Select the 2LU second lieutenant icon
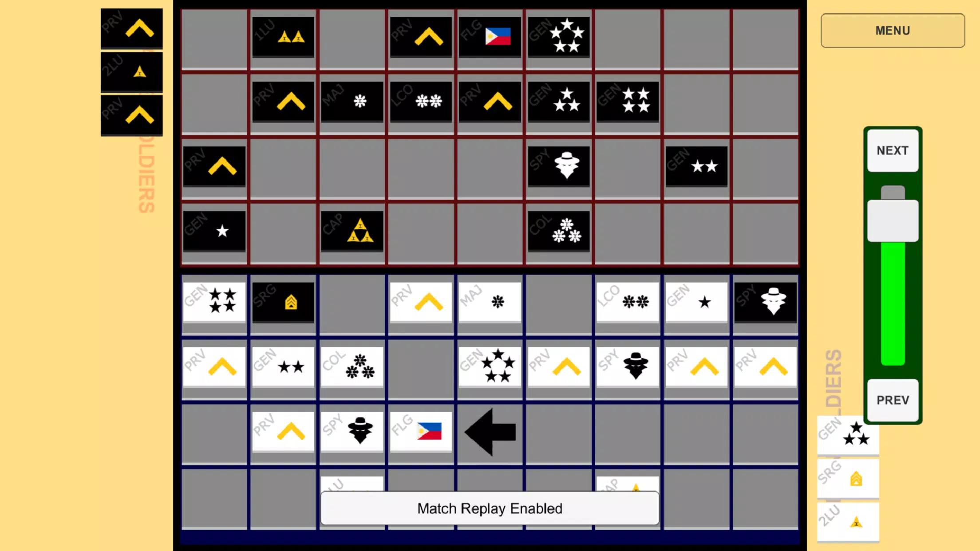The height and width of the screenshot is (551, 980). (133, 71)
